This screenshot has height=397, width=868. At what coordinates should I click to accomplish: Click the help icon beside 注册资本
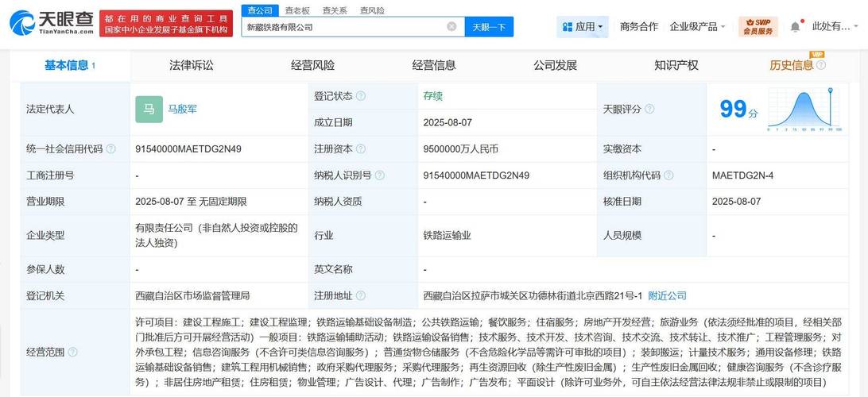(x=360, y=149)
